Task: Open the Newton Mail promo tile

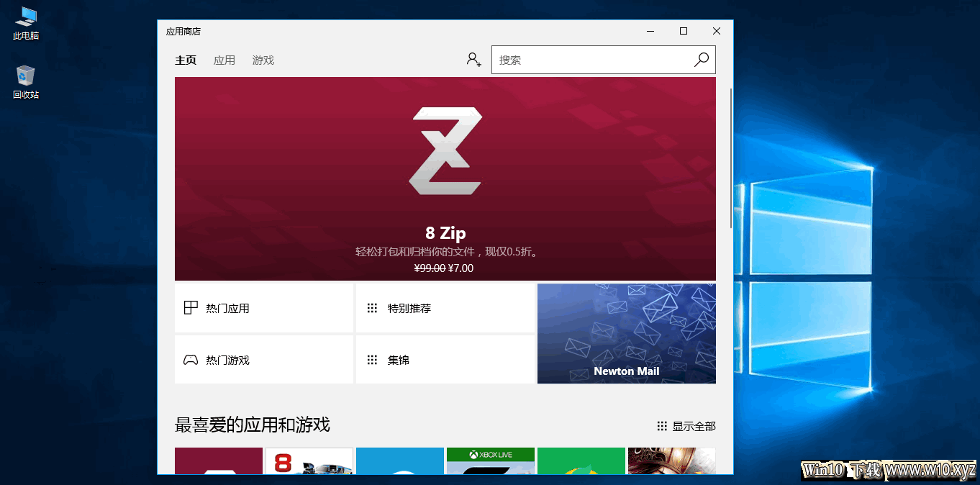Action: 627,334
